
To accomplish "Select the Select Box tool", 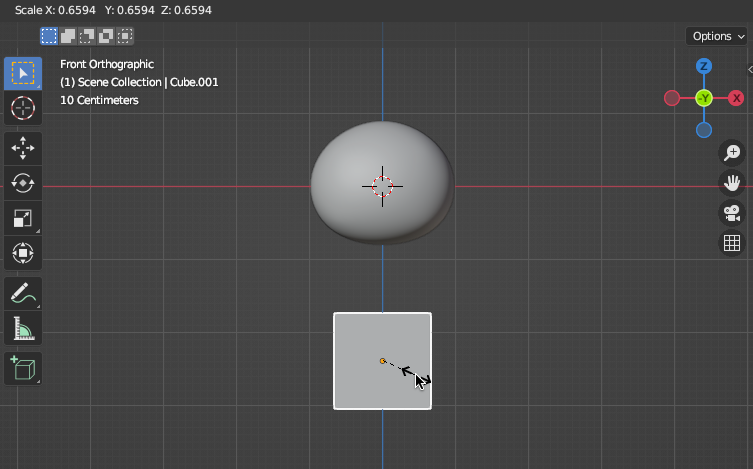I will pos(23,73).
